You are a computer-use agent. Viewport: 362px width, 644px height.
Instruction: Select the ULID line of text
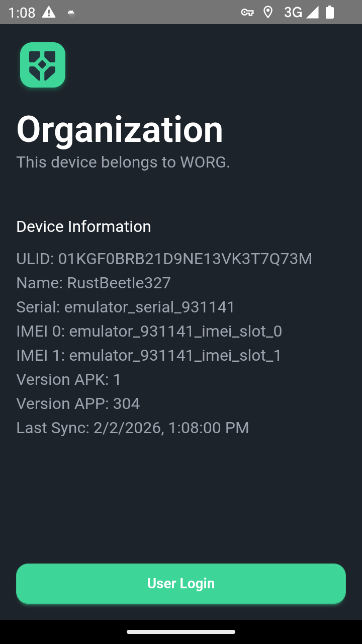click(x=164, y=259)
